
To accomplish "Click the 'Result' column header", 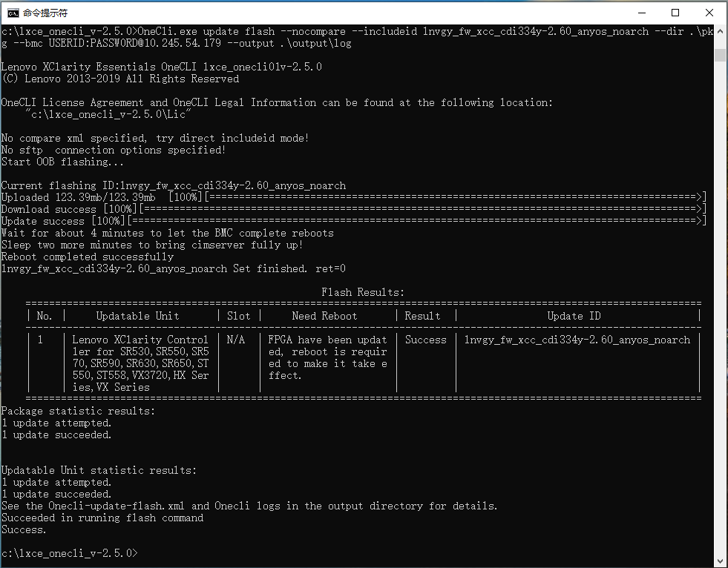I will tap(422, 316).
